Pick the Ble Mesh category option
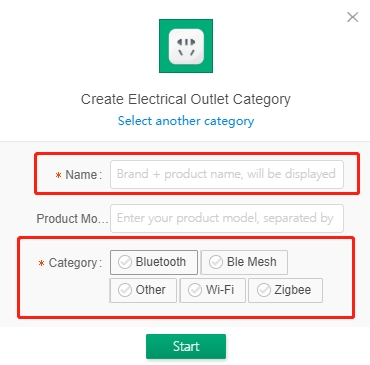The width and height of the screenshot is (370, 365). point(244,262)
